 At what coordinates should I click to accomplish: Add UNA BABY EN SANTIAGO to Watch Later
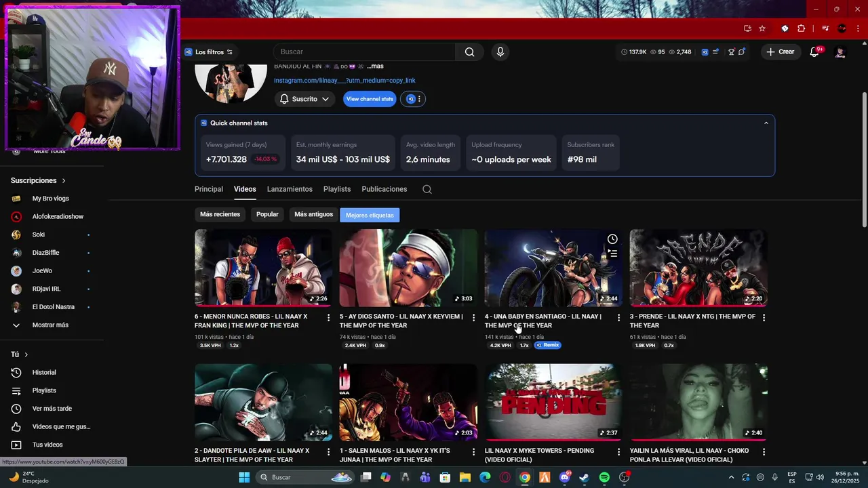(612, 239)
